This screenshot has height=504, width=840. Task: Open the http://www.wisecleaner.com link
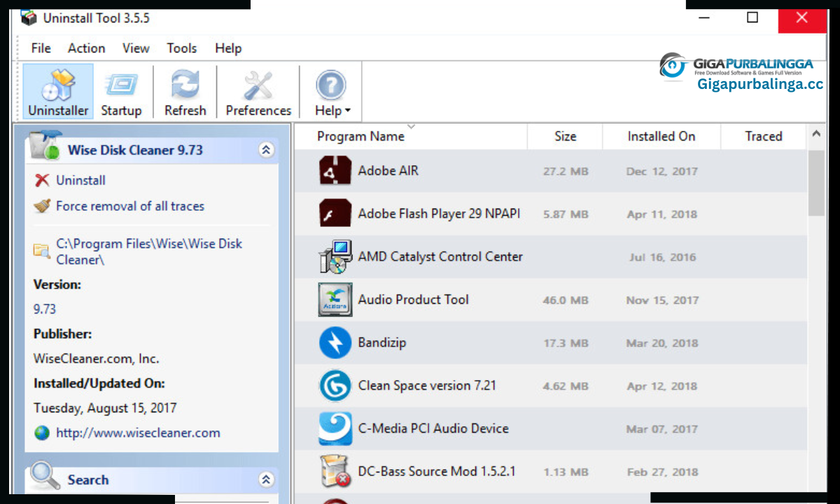click(x=138, y=433)
